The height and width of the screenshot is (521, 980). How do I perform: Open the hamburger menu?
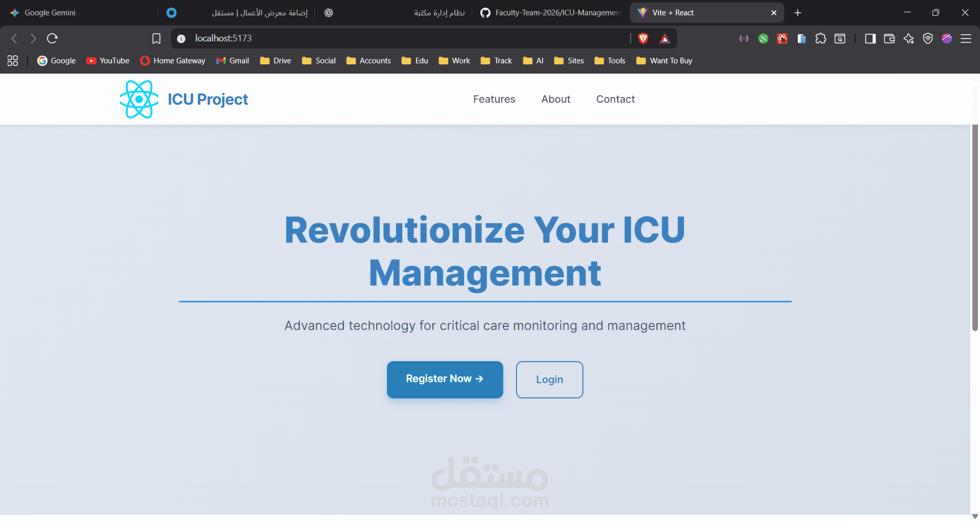pyautogui.click(x=966, y=38)
